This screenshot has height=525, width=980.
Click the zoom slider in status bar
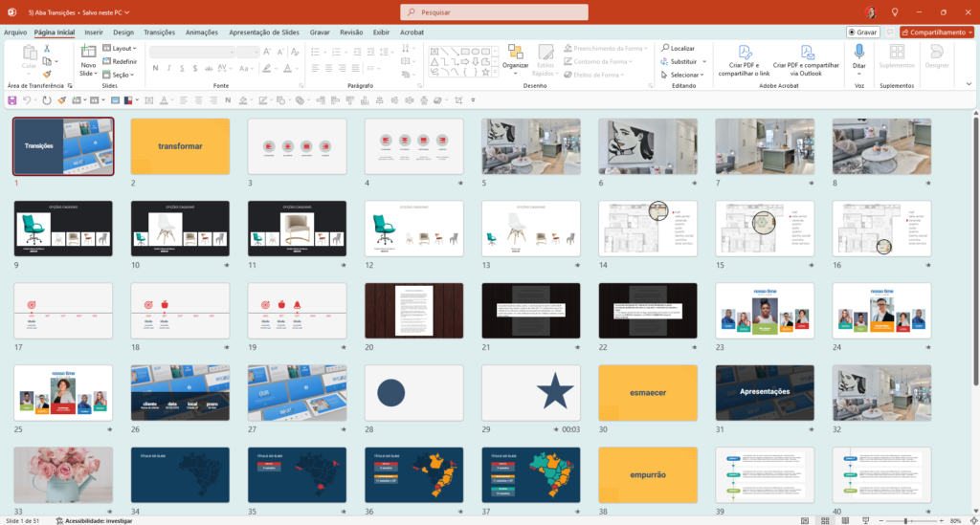click(904, 520)
